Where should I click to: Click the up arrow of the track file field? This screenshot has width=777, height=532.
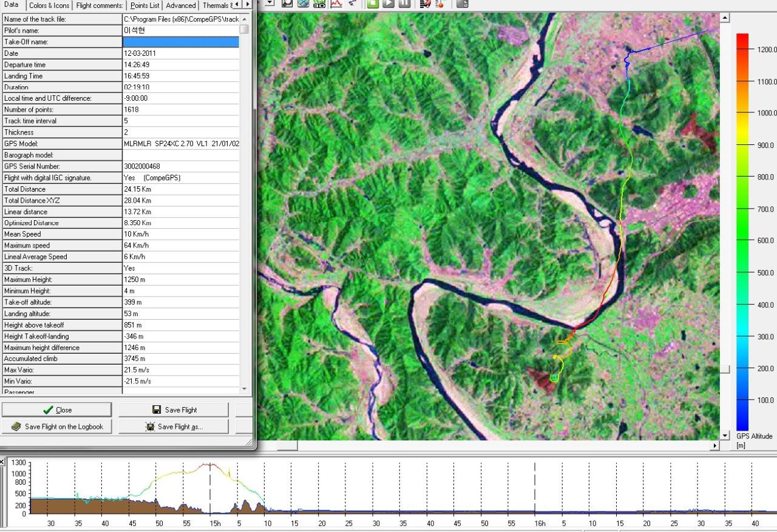(244, 19)
